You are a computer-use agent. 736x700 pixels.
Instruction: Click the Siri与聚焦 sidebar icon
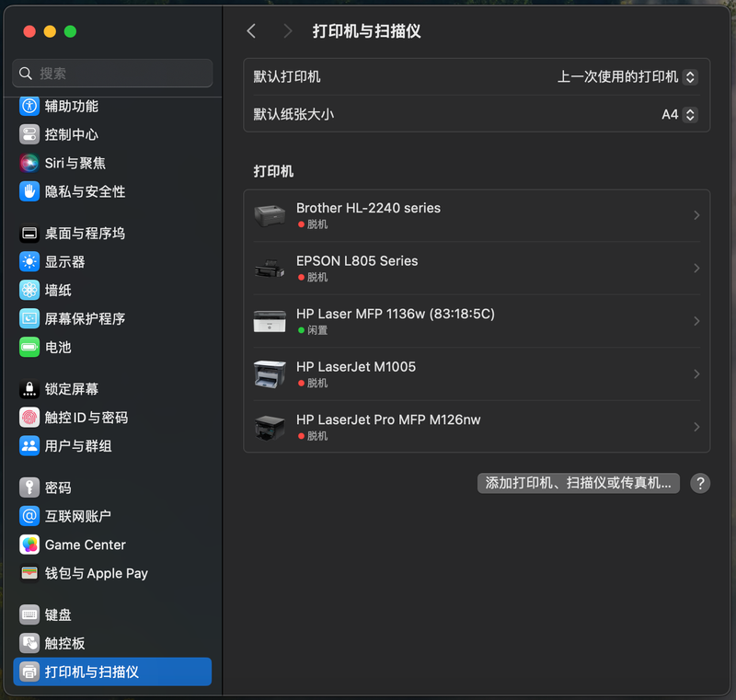point(29,163)
